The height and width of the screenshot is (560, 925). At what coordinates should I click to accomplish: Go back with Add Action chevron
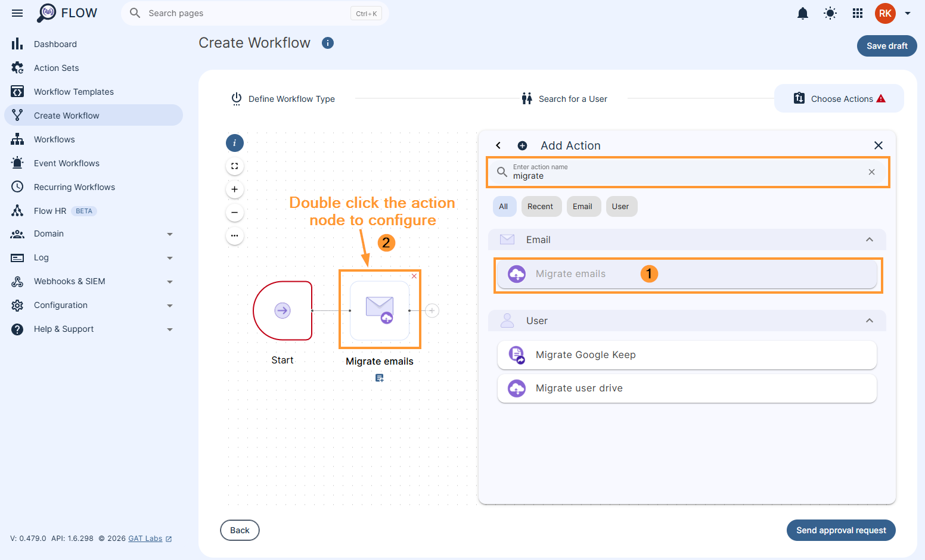[498, 145]
